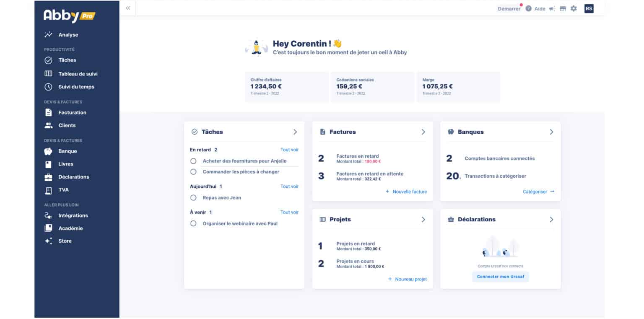Screen dimensions: 644x319
Task: Mark 'Commander les pièces à changer' as done
Action: [193, 171]
